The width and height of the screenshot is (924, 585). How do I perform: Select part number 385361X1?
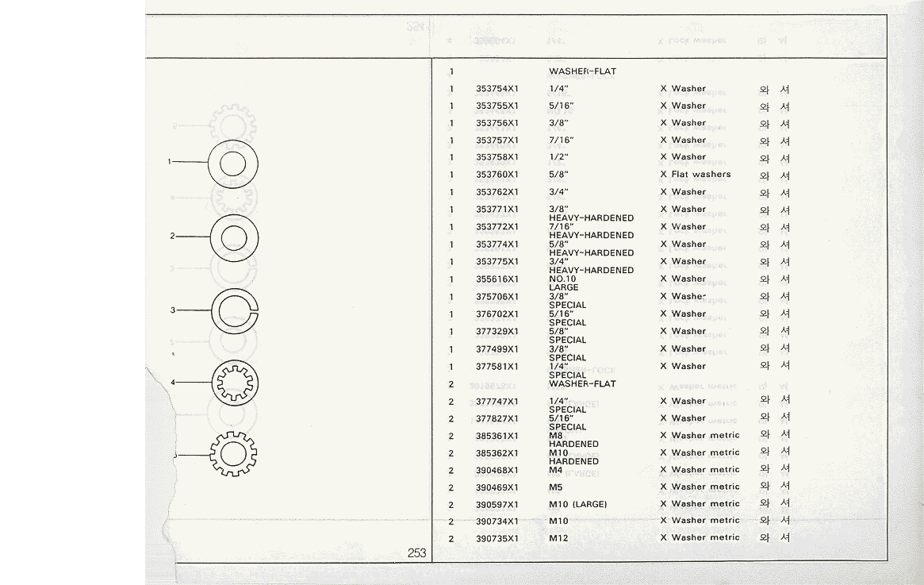click(497, 436)
